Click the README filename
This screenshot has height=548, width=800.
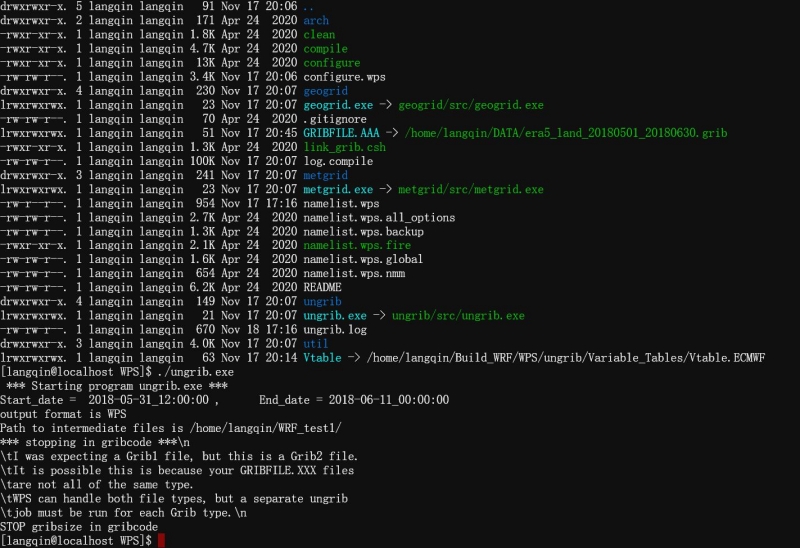(322, 288)
